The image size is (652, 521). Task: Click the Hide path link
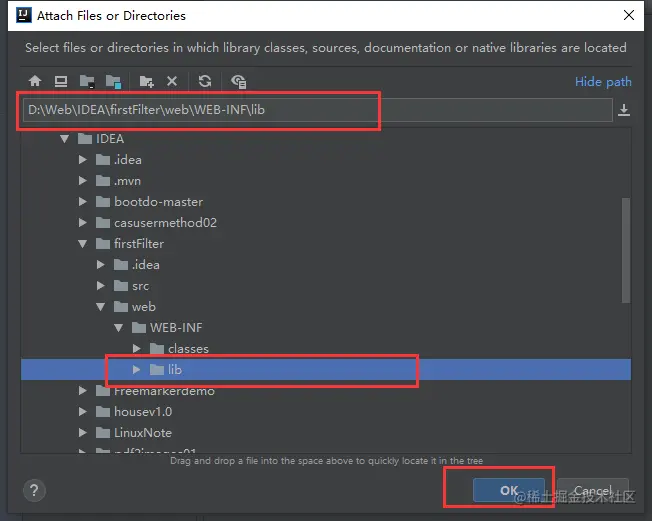point(603,81)
